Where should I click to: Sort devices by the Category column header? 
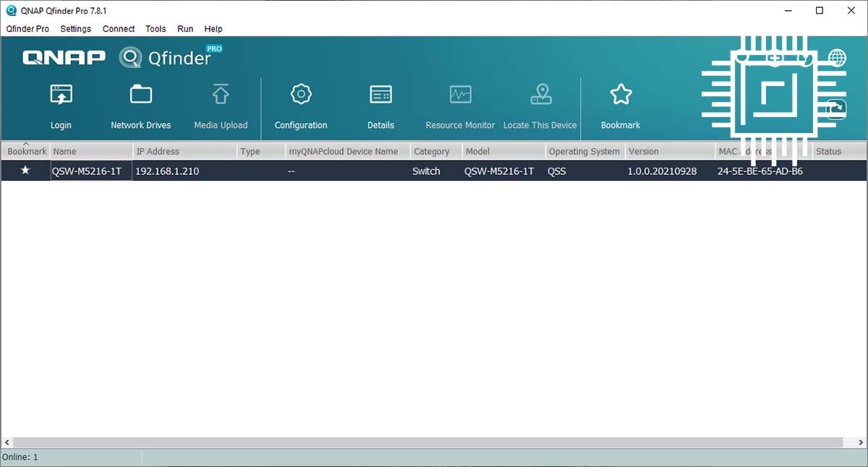[436, 151]
